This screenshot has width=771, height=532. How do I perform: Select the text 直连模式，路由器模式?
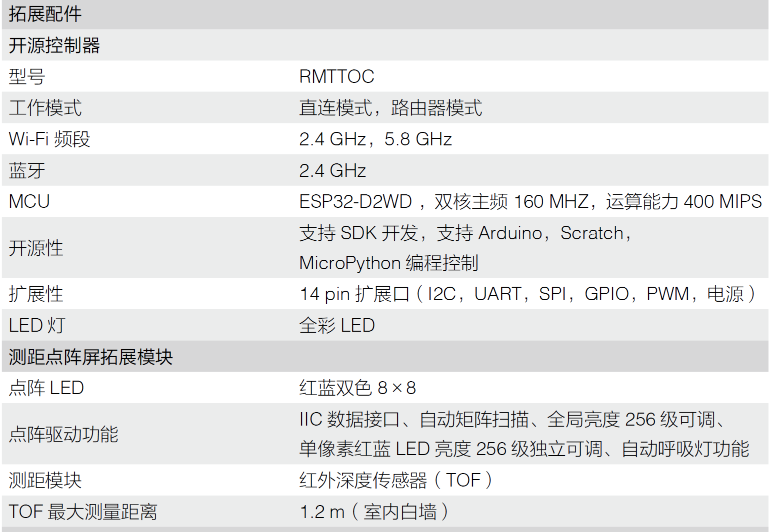(x=390, y=108)
